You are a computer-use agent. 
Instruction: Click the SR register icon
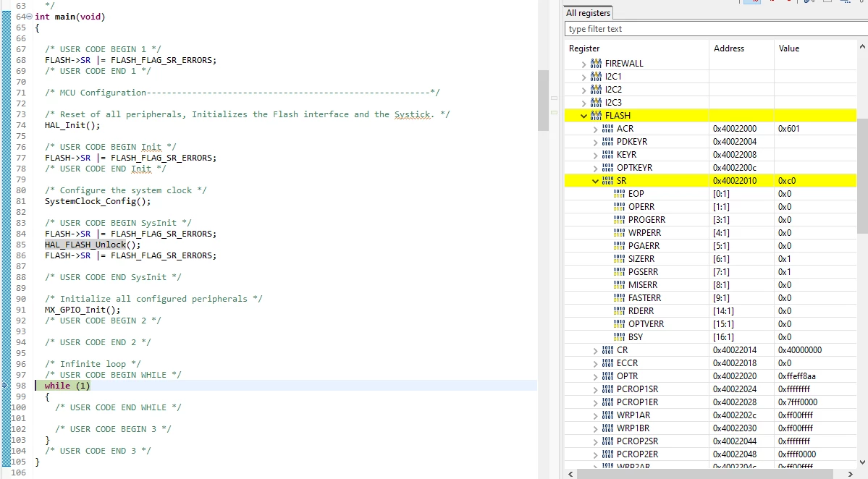[607, 181]
